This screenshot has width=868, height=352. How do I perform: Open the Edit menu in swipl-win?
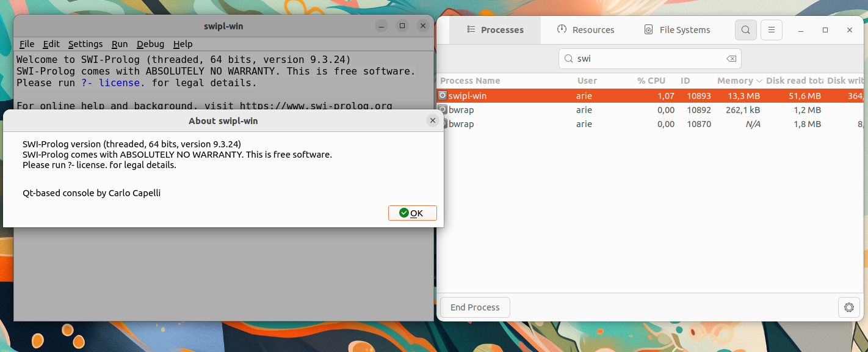(51, 44)
